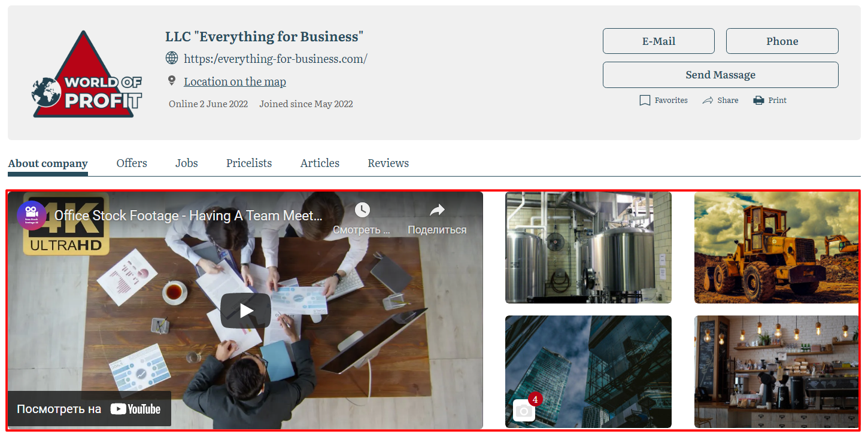Open the yellow bulldozer photo thumbnail
Image resolution: width=868 pixels, height=434 pixels.
click(776, 247)
